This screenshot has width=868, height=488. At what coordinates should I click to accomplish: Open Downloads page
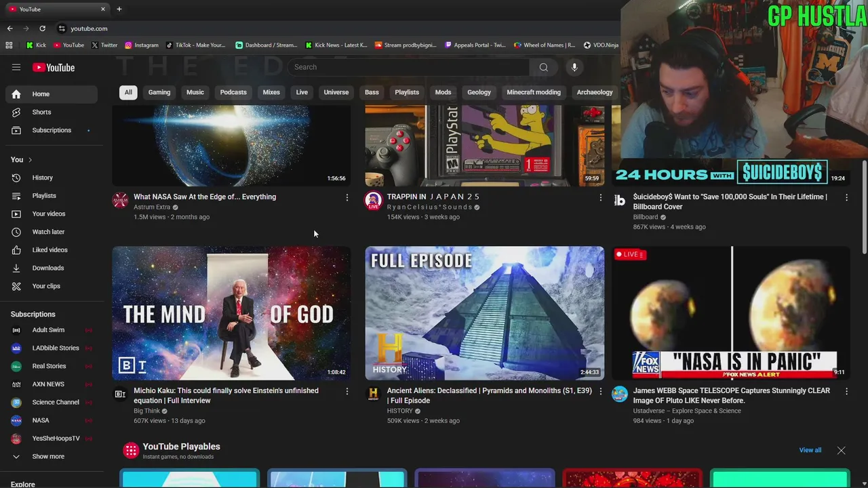point(53,268)
